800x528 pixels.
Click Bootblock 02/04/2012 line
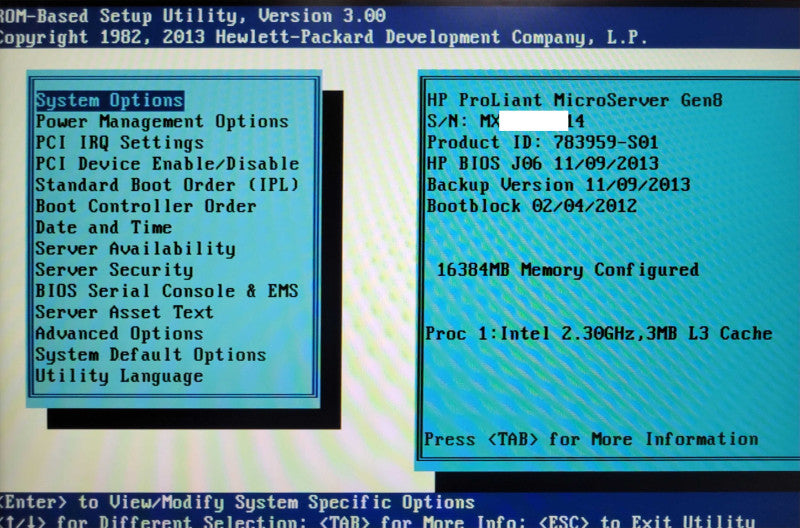tap(532, 206)
